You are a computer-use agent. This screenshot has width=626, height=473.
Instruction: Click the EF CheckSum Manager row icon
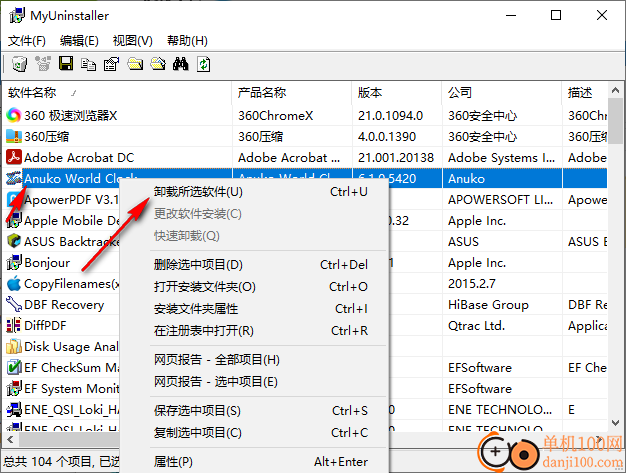[14, 367]
